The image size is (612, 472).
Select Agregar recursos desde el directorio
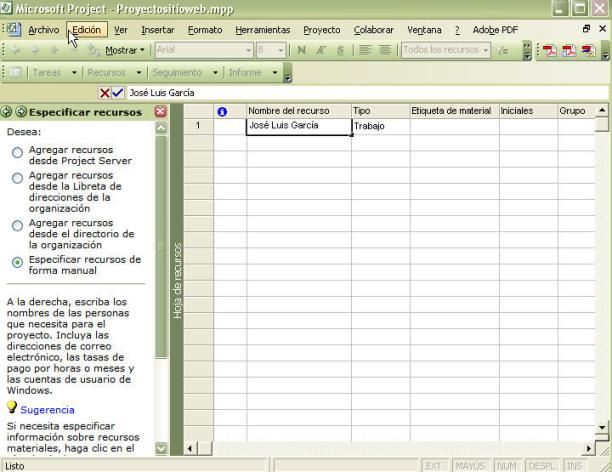coord(17,226)
